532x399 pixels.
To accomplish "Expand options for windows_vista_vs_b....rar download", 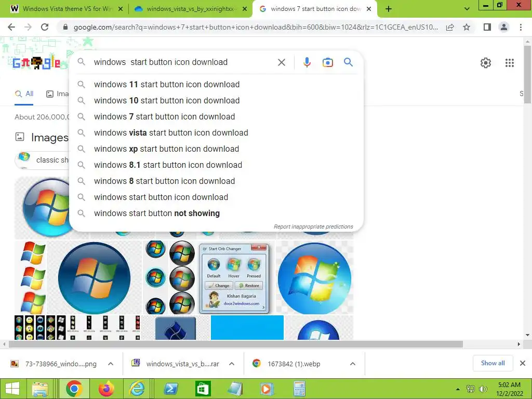I will (232, 364).
